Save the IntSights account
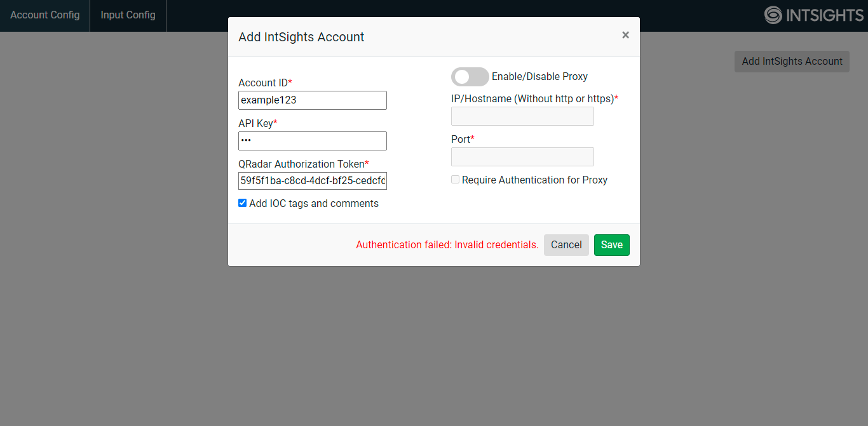868x426 pixels. click(x=612, y=245)
